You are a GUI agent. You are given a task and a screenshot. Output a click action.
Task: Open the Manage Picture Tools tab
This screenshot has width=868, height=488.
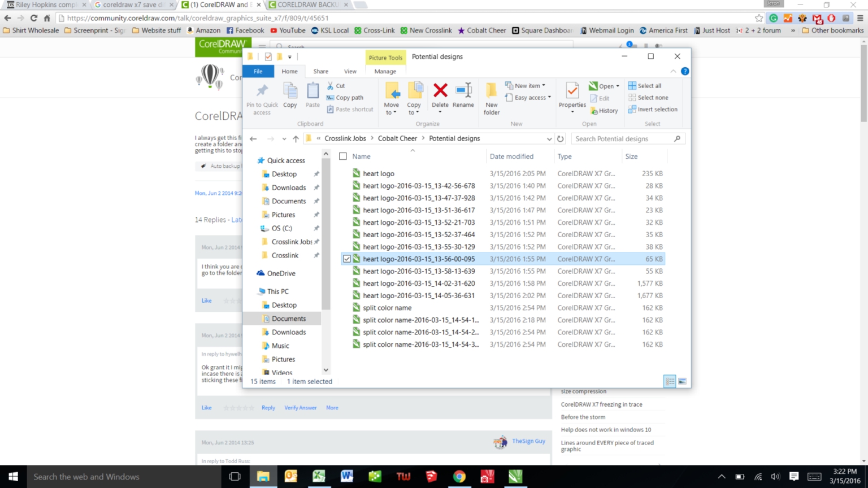(x=385, y=71)
